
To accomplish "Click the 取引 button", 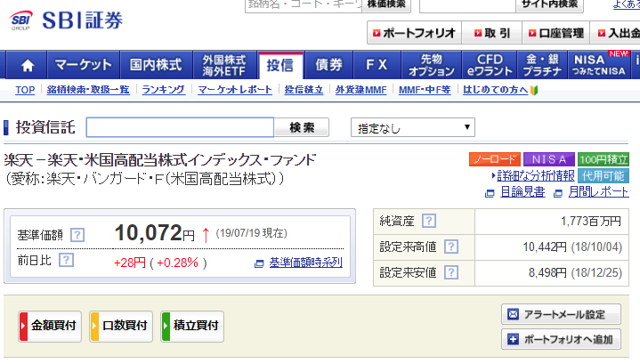I will coord(492,33).
